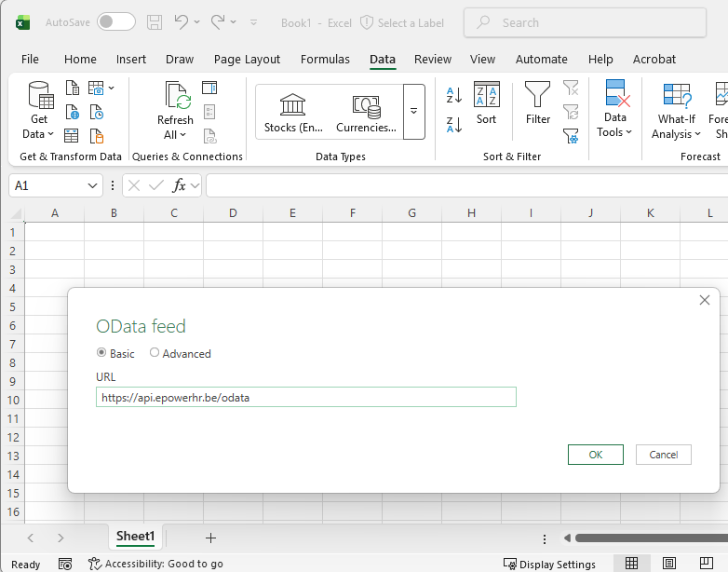Open the Name Box dropdown

point(92,186)
